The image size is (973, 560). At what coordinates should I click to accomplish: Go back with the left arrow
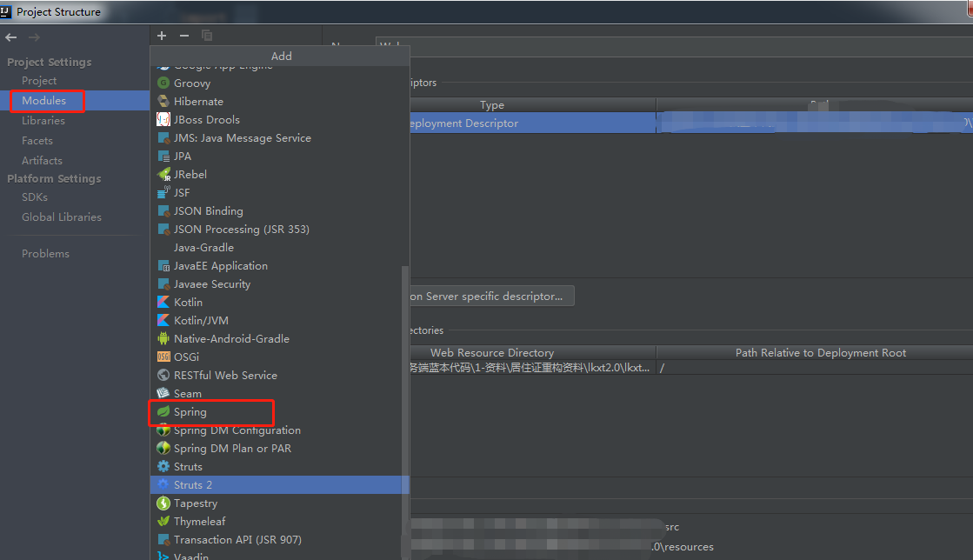click(11, 37)
